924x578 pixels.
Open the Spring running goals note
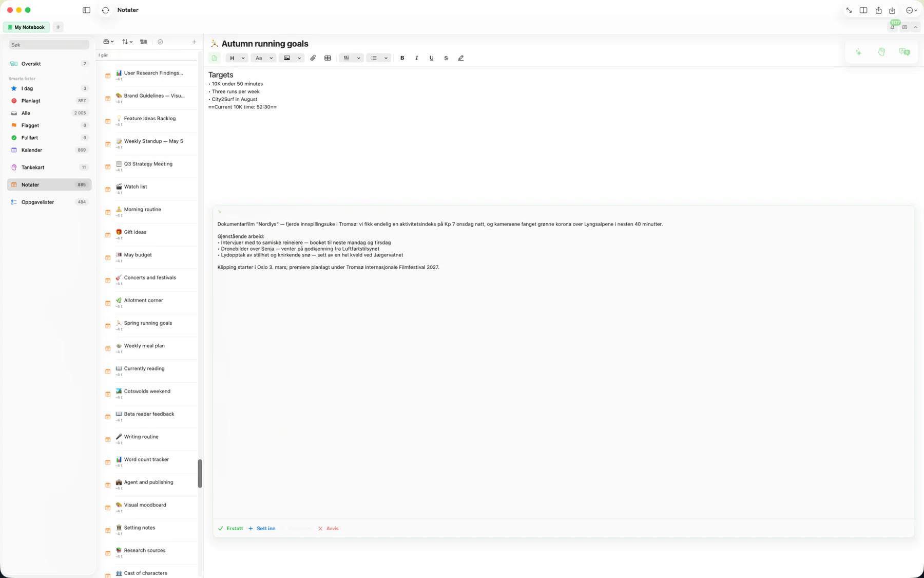pyautogui.click(x=149, y=326)
